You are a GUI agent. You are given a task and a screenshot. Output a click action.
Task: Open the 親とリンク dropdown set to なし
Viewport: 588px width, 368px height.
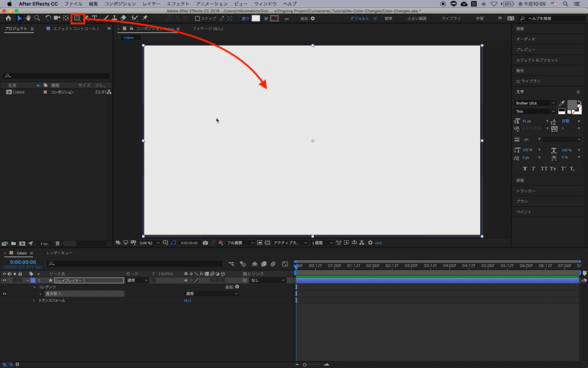(x=268, y=280)
